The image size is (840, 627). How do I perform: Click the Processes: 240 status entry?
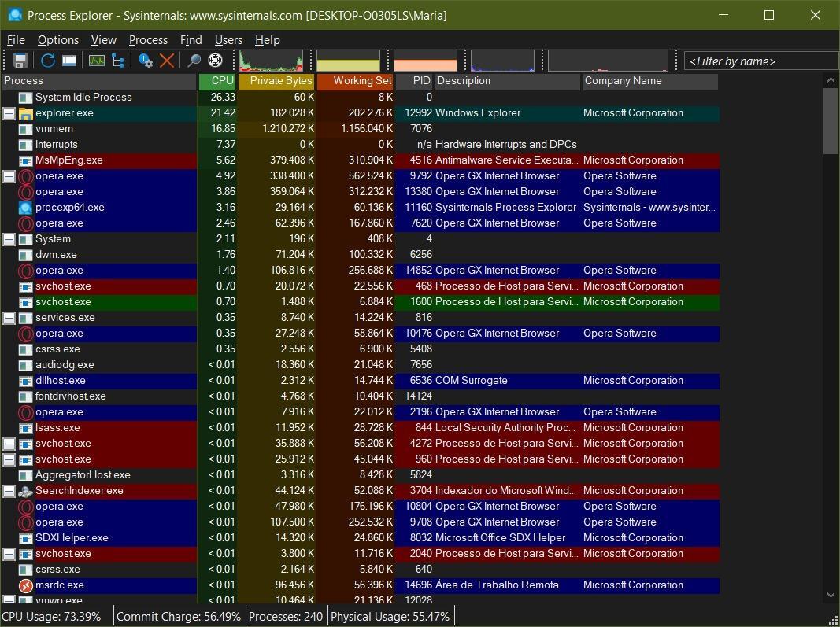click(286, 617)
